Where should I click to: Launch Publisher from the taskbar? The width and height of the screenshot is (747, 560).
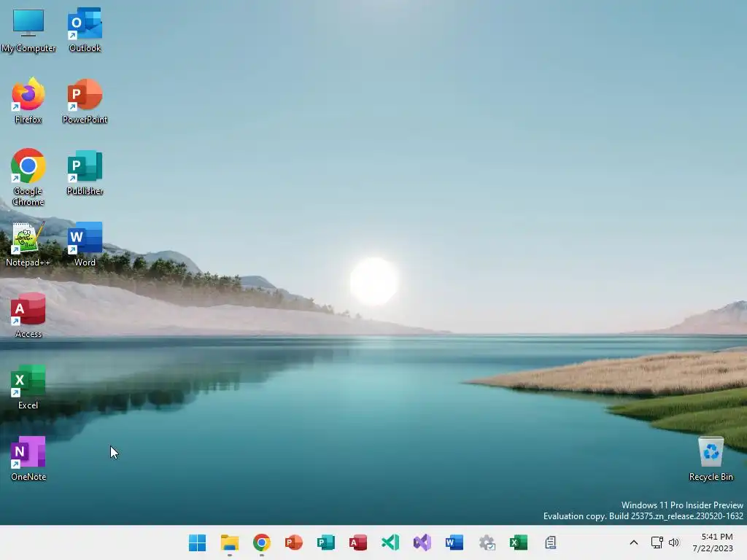tap(326, 542)
